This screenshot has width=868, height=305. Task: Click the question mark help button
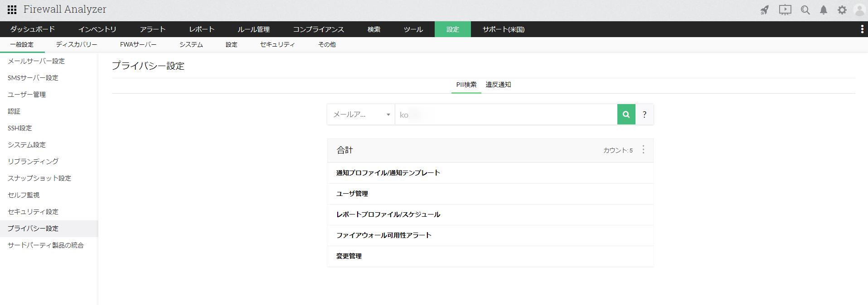(x=644, y=114)
